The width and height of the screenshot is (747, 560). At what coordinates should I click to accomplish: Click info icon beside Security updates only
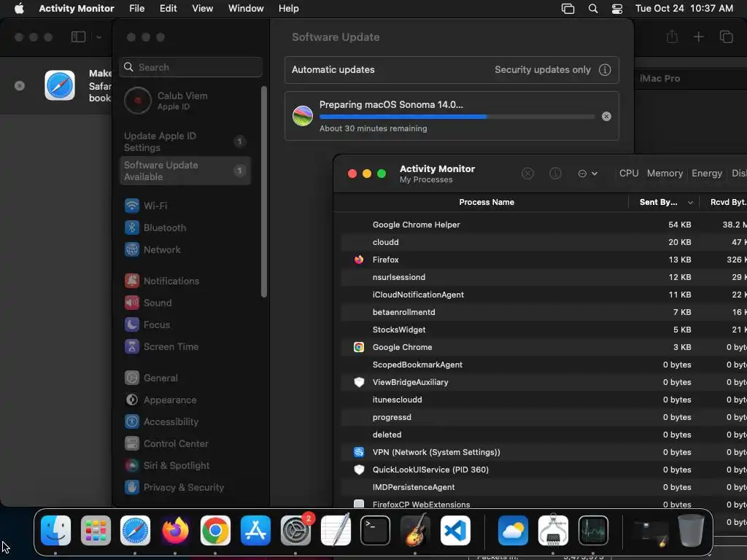pos(605,70)
